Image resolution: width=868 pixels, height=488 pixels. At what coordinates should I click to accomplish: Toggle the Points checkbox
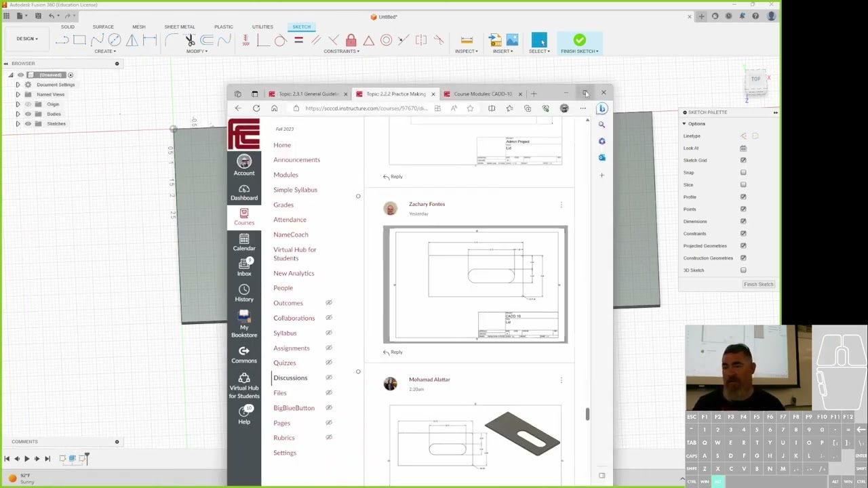(x=743, y=209)
